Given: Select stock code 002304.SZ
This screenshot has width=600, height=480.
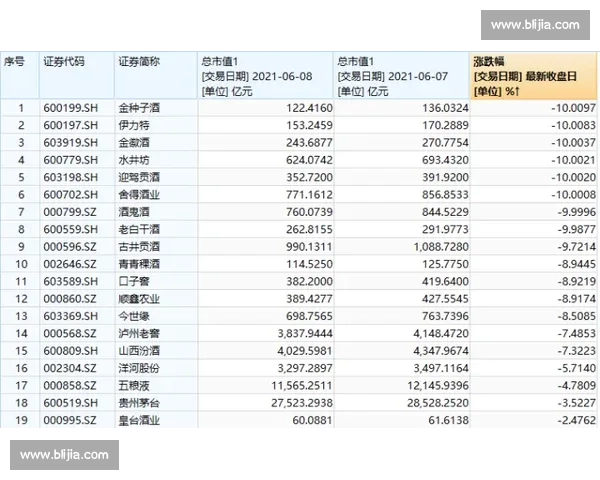Looking at the screenshot, I should tap(70, 368).
